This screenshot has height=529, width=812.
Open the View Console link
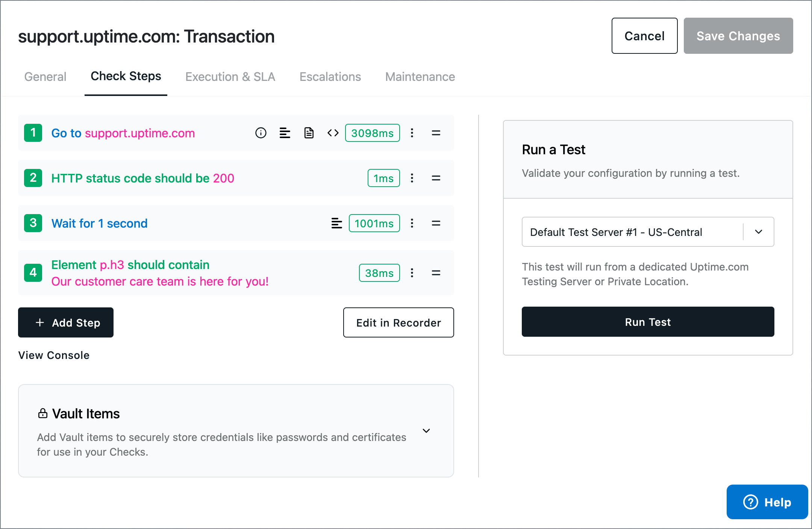(x=54, y=355)
